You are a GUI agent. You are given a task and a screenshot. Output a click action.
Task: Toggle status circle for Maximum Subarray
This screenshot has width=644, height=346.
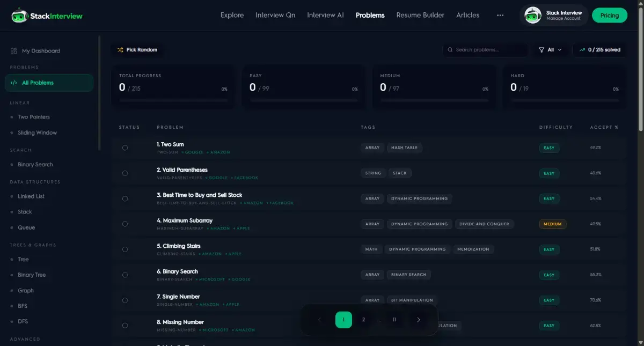click(125, 224)
